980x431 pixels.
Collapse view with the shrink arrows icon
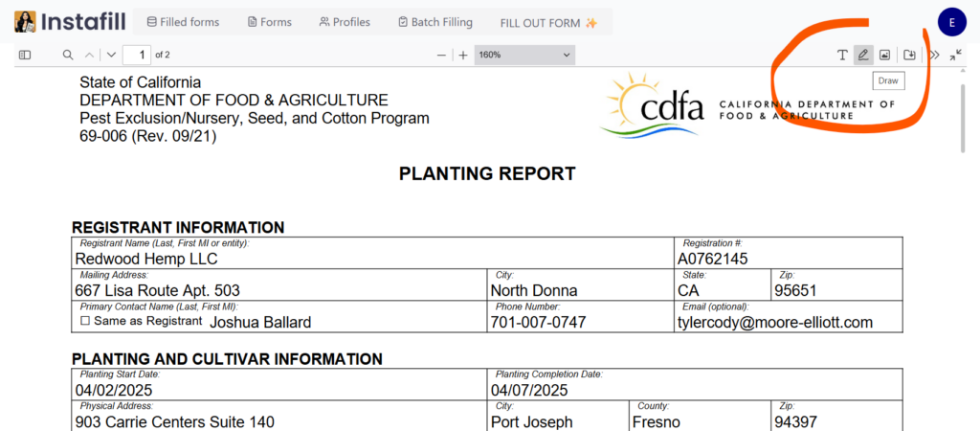click(956, 55)
